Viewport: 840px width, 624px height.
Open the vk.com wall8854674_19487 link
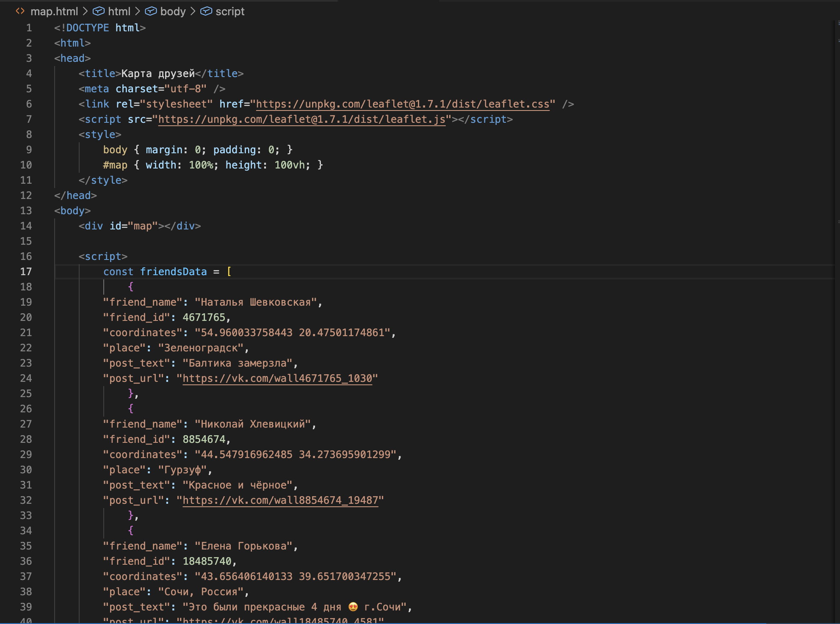click(280, 500)
